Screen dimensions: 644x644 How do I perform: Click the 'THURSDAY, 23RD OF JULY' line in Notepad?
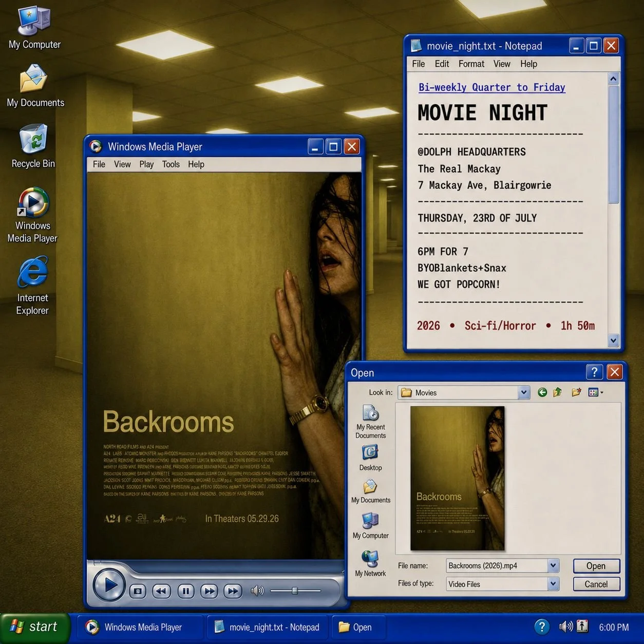pyautogui.click(x=477, y=218)
